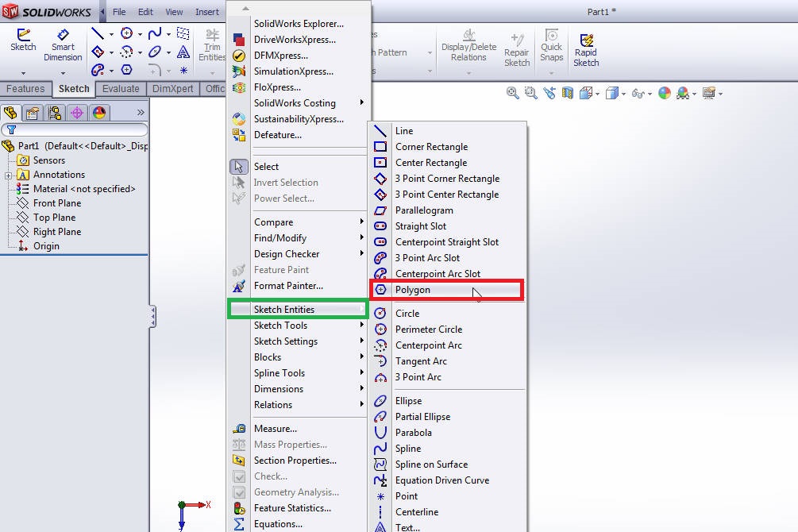Pick the Rectangle tool in the Sketch ribbon
Screen dimensions: 798x532
pos(97,52)
